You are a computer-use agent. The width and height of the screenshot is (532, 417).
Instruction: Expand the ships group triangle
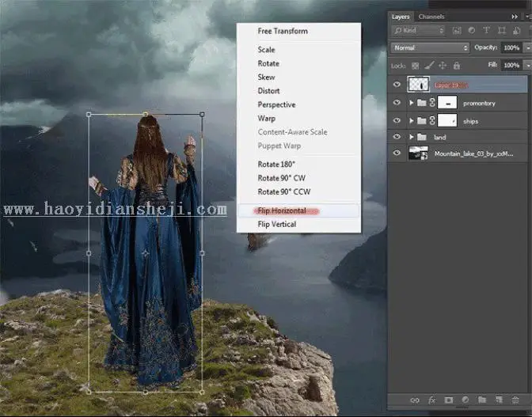coord(411,120)
